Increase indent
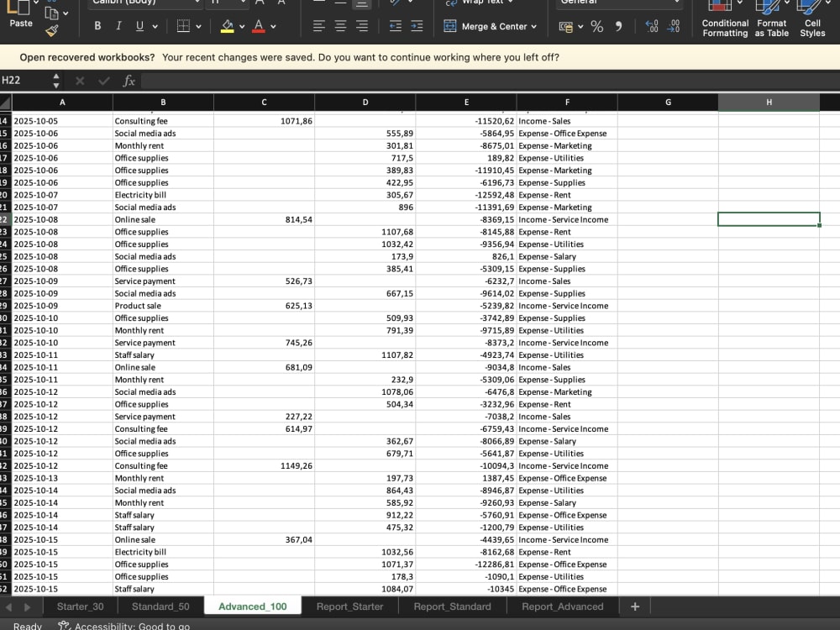Screen dimensions: 840x630 coord(417,26)
